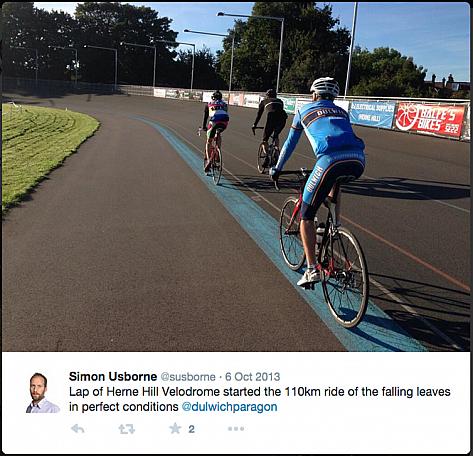Viewport: 473px width, 456px height.
Task: Click the favorite count number 2
Action: (x=191, y=429)
